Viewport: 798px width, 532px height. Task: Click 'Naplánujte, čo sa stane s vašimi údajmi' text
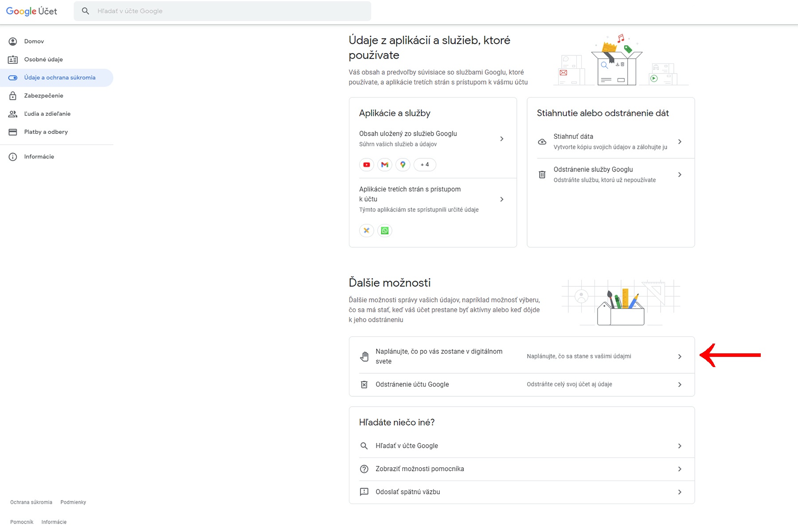point(579,356)
